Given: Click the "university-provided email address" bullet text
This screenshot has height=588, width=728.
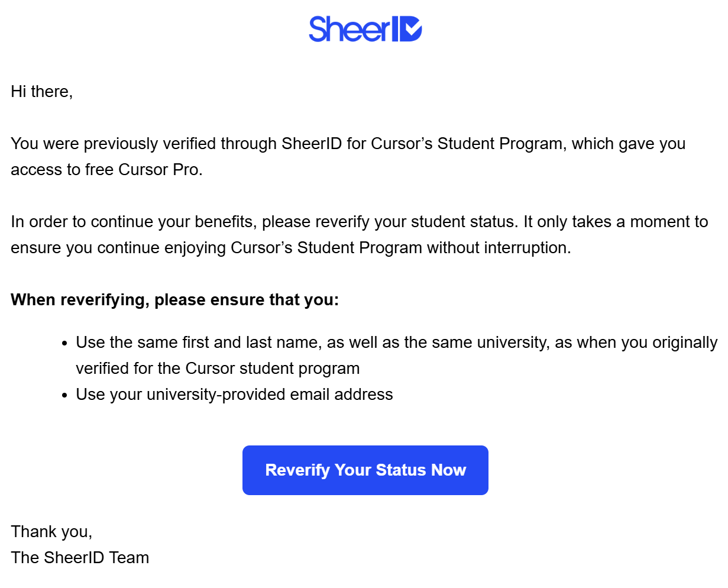Looking at the screenshot, I should pyautogui.click(x=270, y=395).
